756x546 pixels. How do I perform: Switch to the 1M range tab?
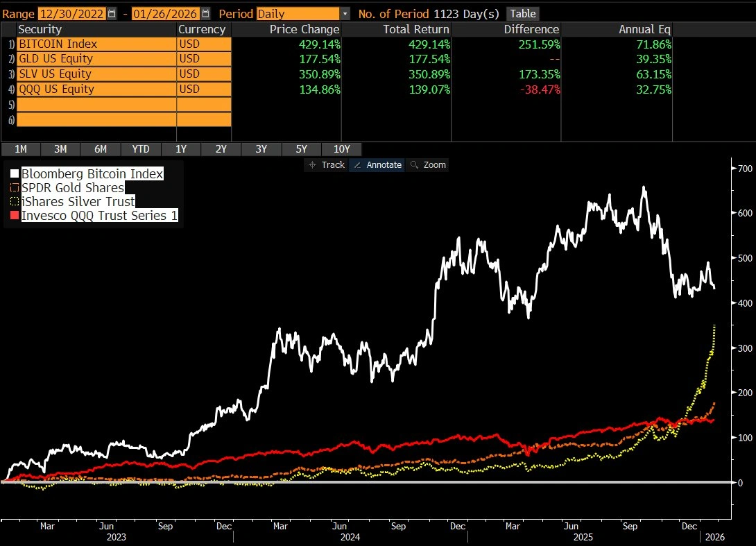point(21,148)
